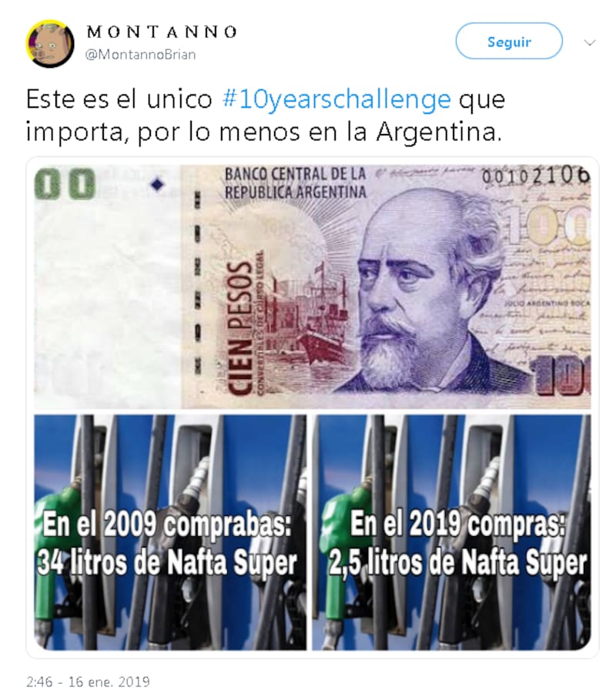Open the 2019 Nafta Super image
Image resolution: width=616 pixels, height=697 pixels.
(x=451, y=532)
